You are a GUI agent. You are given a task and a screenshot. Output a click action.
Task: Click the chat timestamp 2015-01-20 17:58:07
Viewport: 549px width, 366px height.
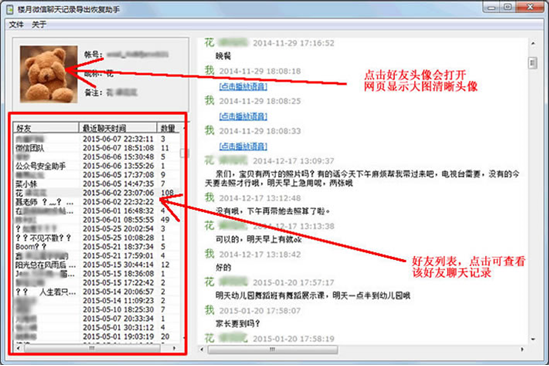260,311
